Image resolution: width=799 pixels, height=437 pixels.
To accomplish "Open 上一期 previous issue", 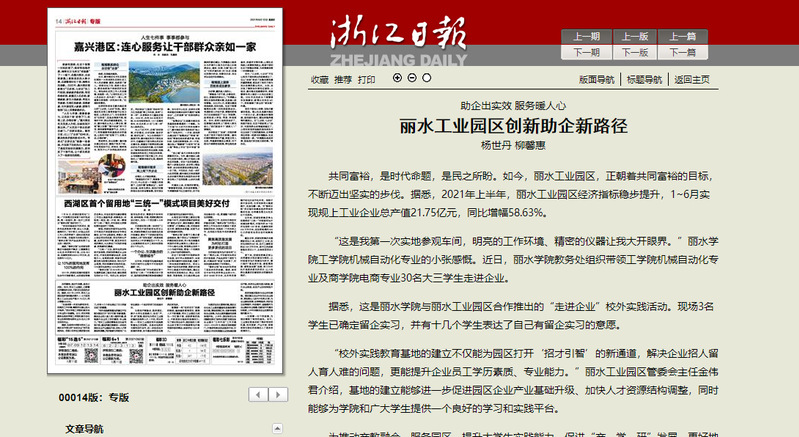I will (587, 36).
